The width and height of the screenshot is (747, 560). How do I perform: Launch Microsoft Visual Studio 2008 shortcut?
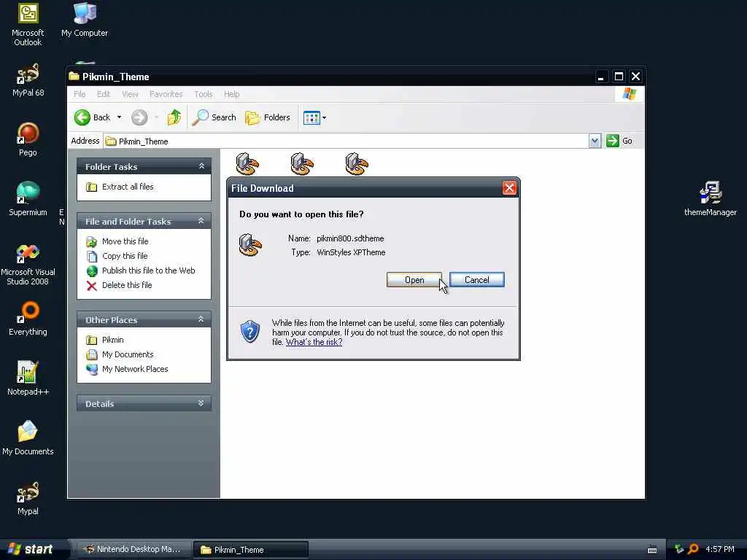coord(28,264)
